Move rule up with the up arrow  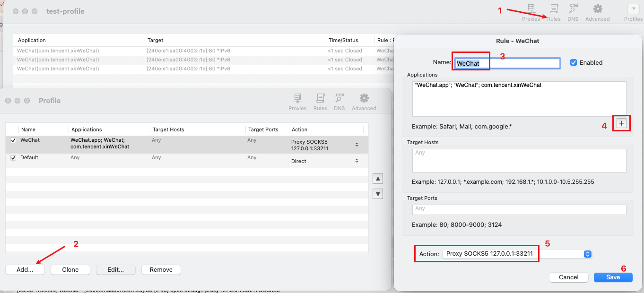378,179
